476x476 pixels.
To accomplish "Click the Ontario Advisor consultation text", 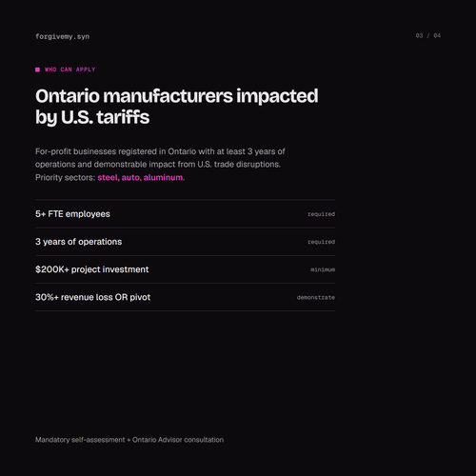I will click(x=178, y=440).
